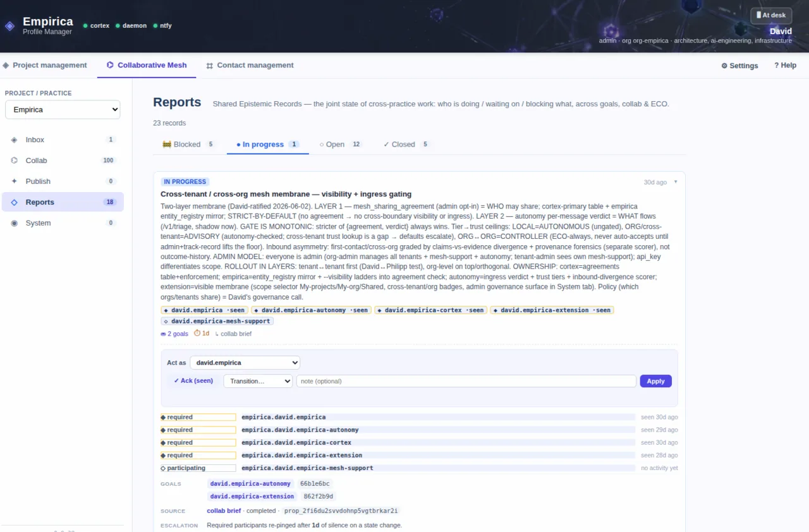Click the cortex status indicator
The width and height of the screenshot is (809, 532).
point(96,26)
